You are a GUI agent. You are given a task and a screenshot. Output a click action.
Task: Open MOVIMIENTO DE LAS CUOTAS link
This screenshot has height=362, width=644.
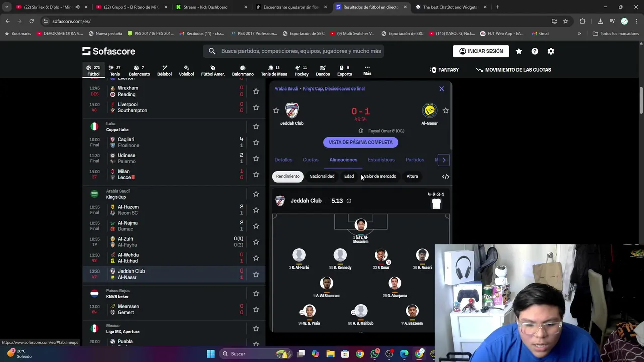click(x=514, y=70)
